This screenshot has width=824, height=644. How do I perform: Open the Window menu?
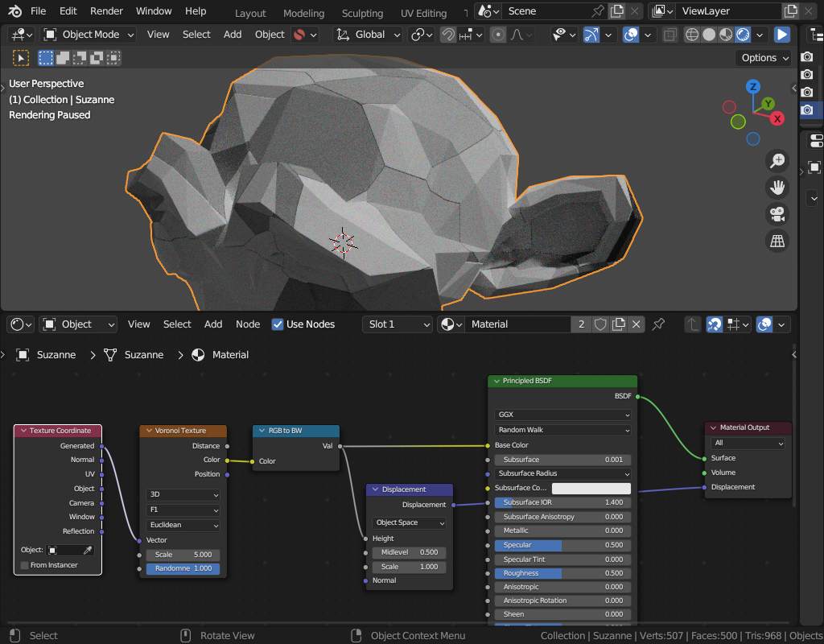(154, 11)
